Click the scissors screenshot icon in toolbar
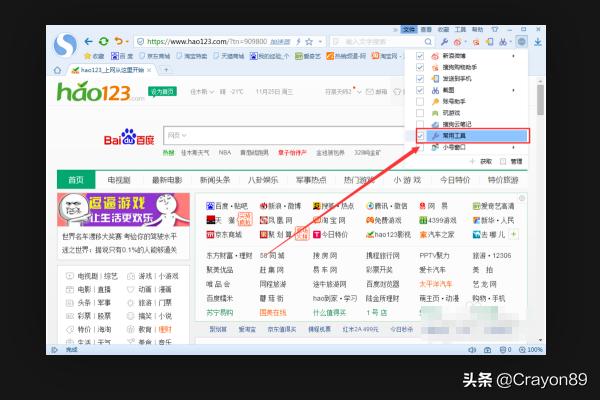600x400 pixels. (x=504, y=42)
